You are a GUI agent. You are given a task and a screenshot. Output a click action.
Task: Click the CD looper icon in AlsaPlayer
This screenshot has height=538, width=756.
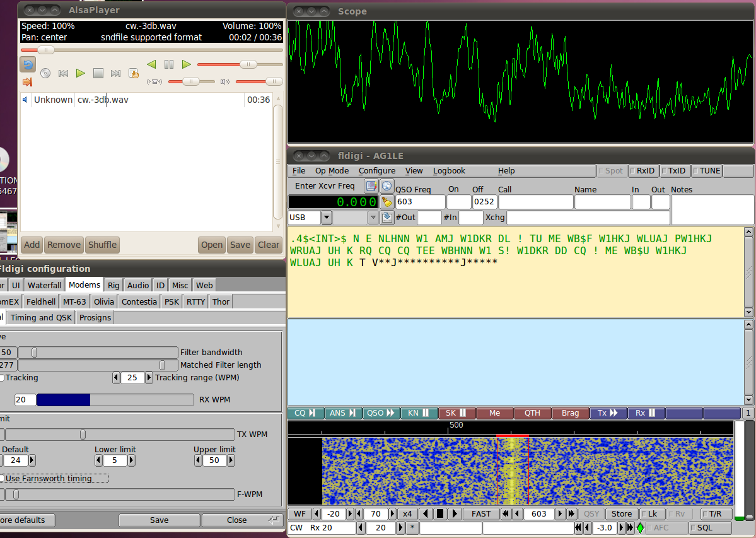[44, 73]
